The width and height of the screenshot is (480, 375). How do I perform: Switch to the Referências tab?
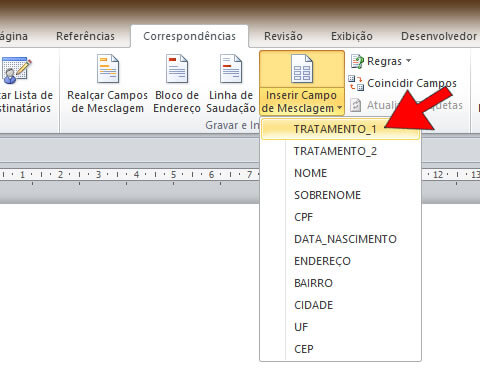coord(85,36)
